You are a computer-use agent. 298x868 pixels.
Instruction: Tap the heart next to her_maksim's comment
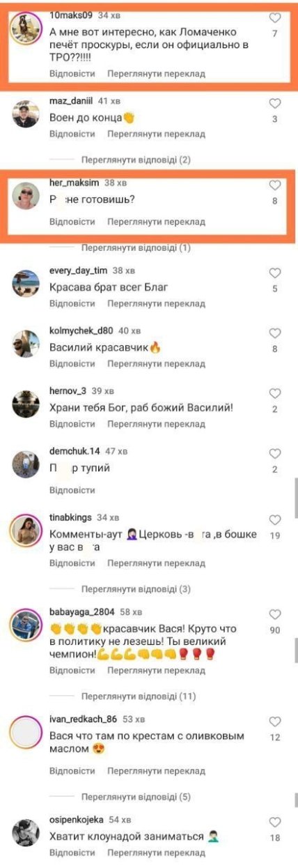275,185
